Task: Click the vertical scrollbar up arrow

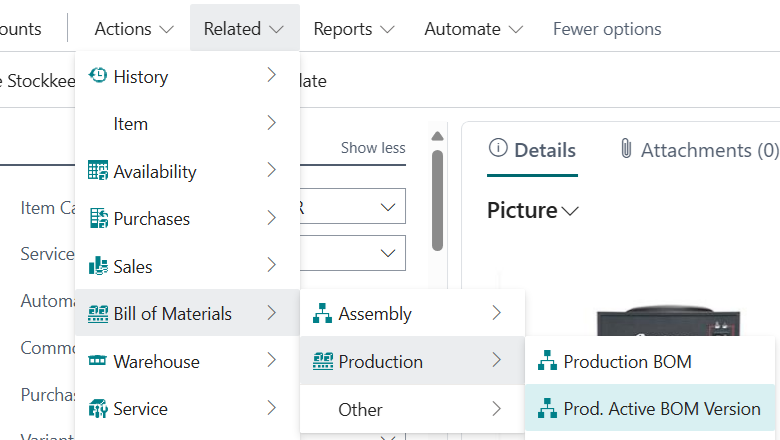Action: [437, 137]
